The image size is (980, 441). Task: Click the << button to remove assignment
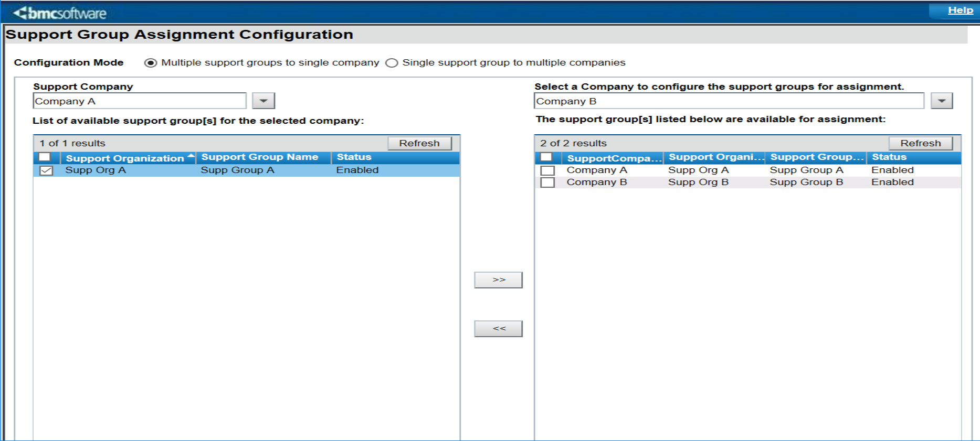[x=498, y=329]
